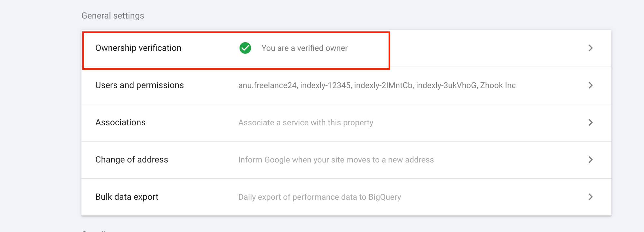Select the Users and permissions label

pyautogui.click(x=139, y=85)
